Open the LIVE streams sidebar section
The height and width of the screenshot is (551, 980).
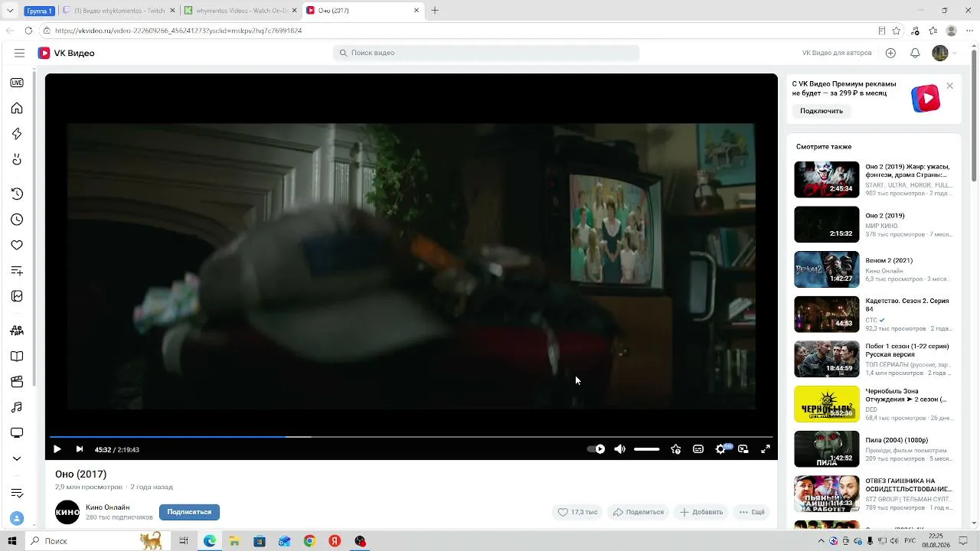coord(17,83)
